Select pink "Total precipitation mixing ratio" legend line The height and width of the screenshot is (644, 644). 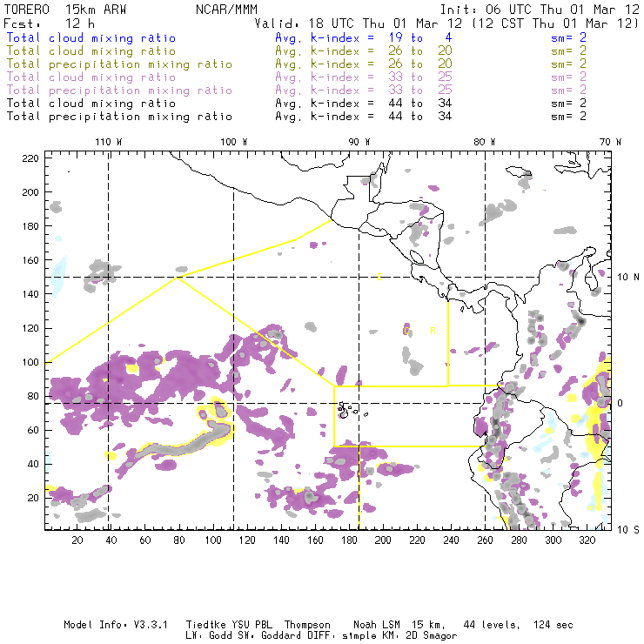(119, 91)
